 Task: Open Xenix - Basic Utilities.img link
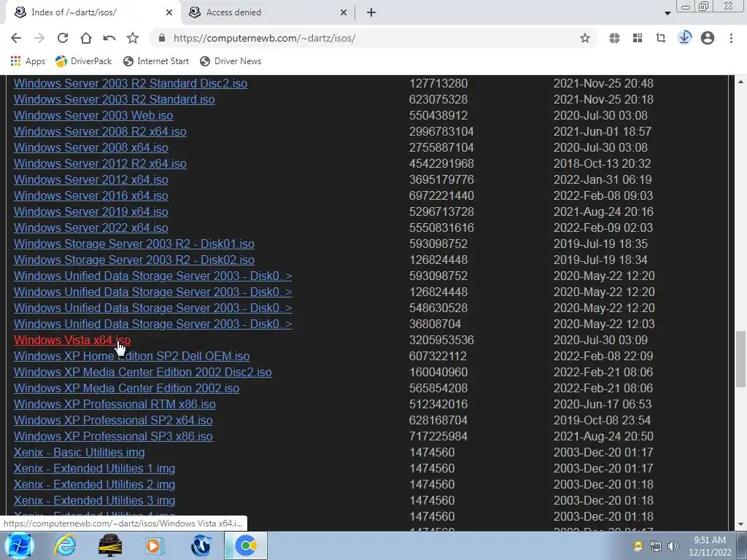tap(79, 452)
